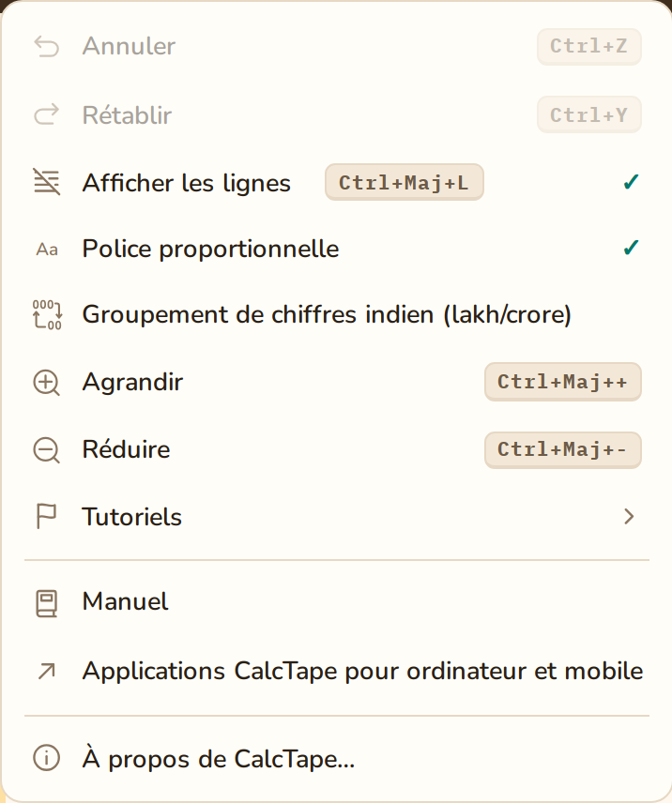Click the undo arrow icon beside Annuler
The image size is (672, 803).
tap(47, 47)
